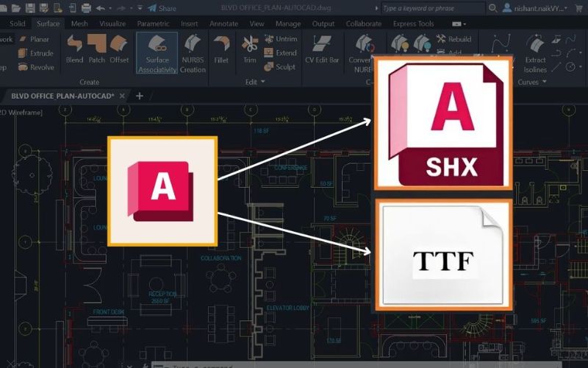
Task: Select the surface Revolve tool
Action: [x=36, y=67]
